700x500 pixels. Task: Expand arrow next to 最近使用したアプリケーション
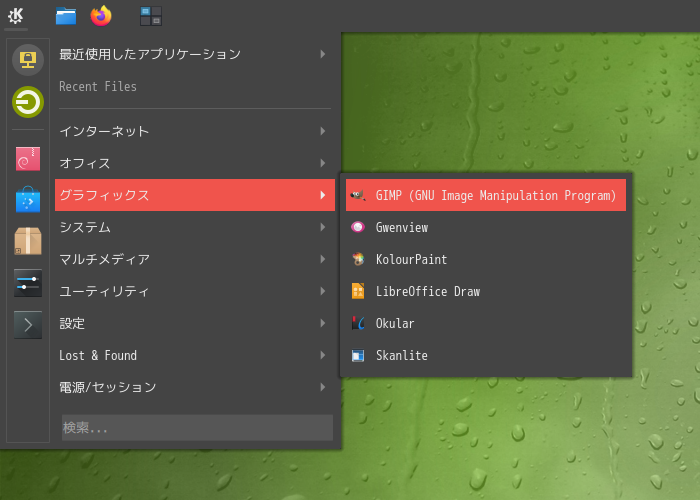tap(322, 54)
